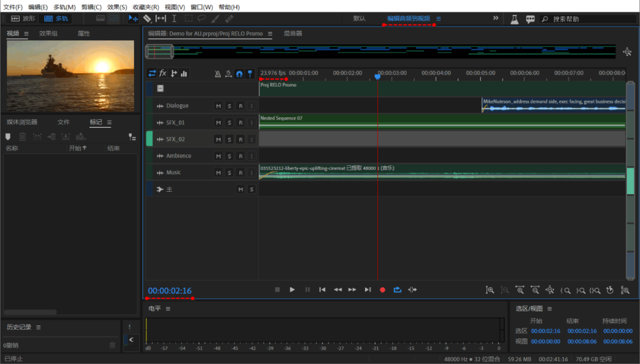Click the Fast Forward button
Image resolution: width=640 pixels, height=364 pixels.
tap(352, 289)
